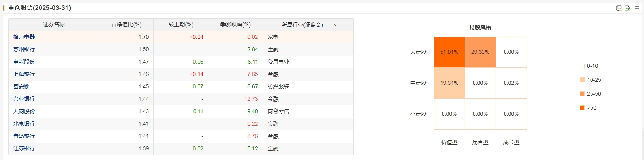The width and height of the screenshot is (644, 160).
Task: Click the 价值型 axis label
Action: coord(449,142)
